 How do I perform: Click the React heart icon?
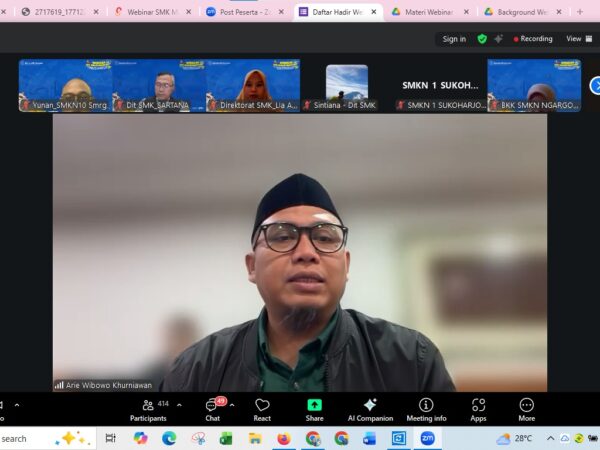pos(262,409)
